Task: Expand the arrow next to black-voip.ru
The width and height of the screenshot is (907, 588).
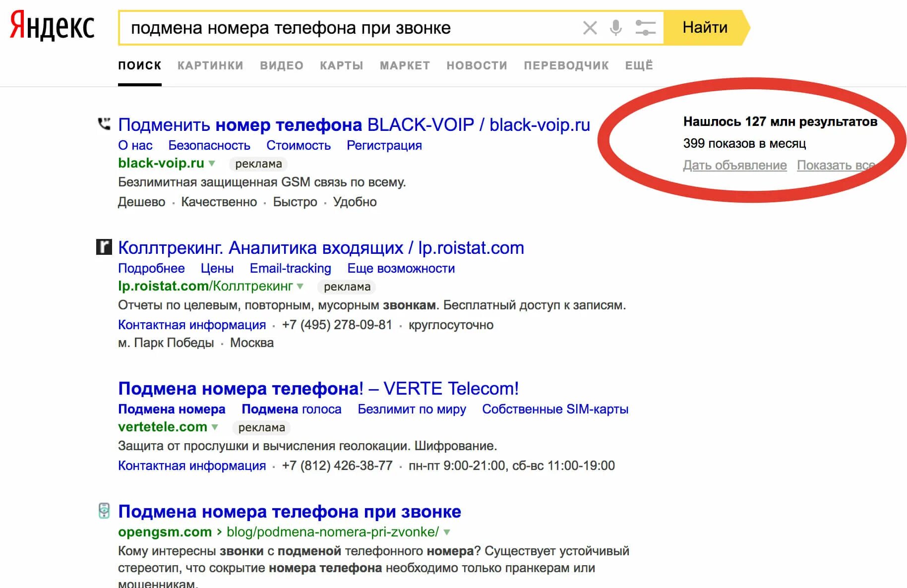Action: 212,164
